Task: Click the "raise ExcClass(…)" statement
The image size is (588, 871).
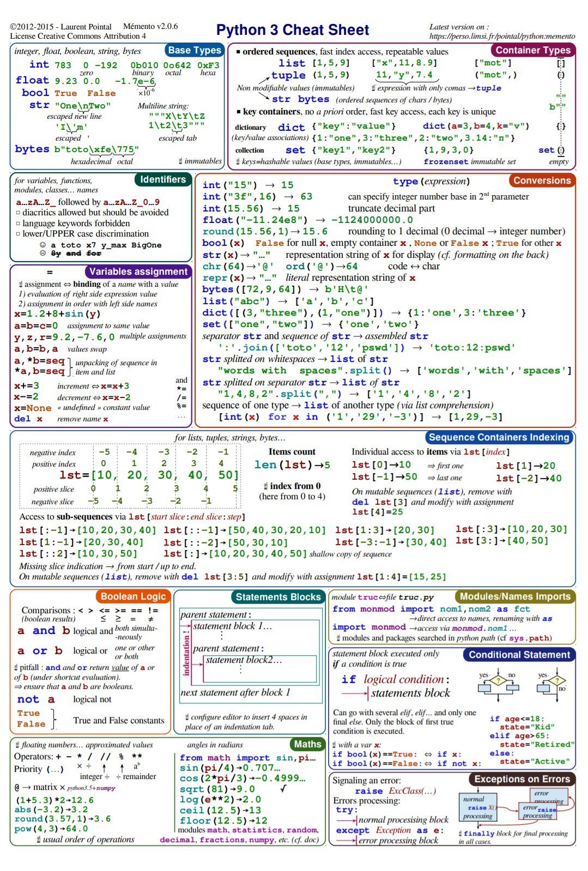Action: coord(395,791)
